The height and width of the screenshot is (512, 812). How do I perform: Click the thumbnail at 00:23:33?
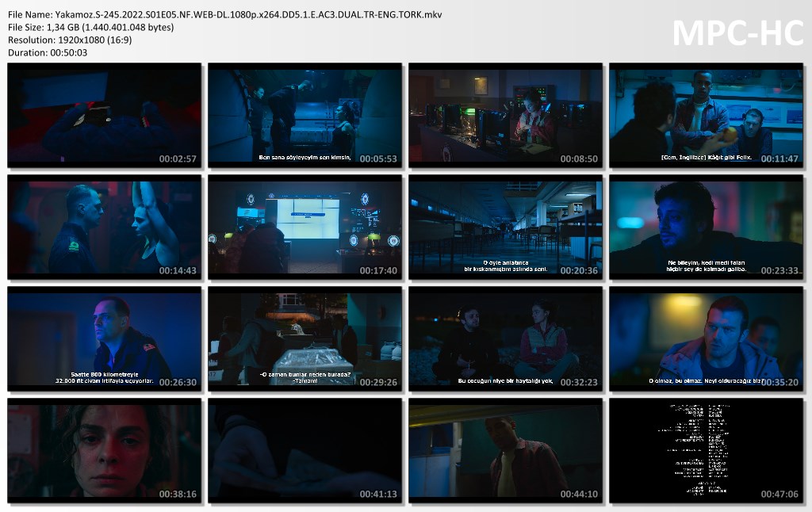[707, 227]
